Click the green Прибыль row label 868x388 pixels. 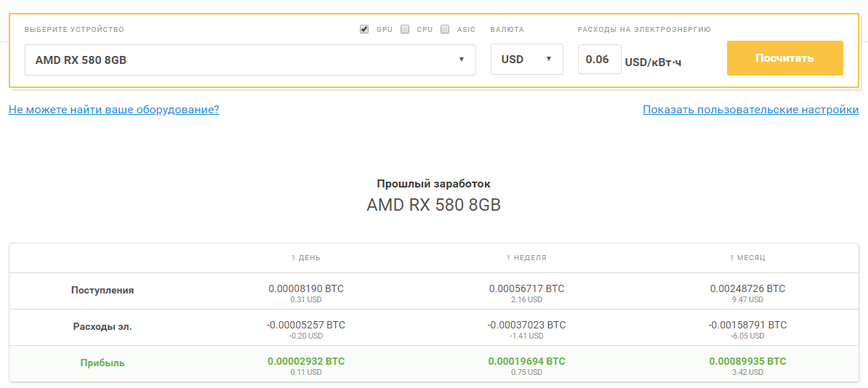[103, 363]
